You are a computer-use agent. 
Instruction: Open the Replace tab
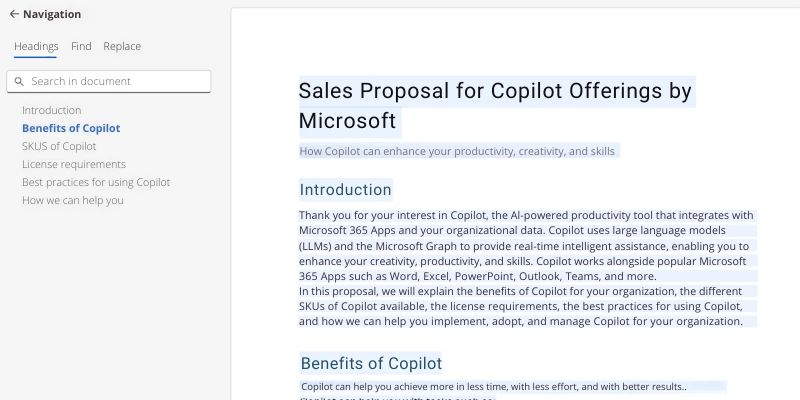(x=122, y=46)
